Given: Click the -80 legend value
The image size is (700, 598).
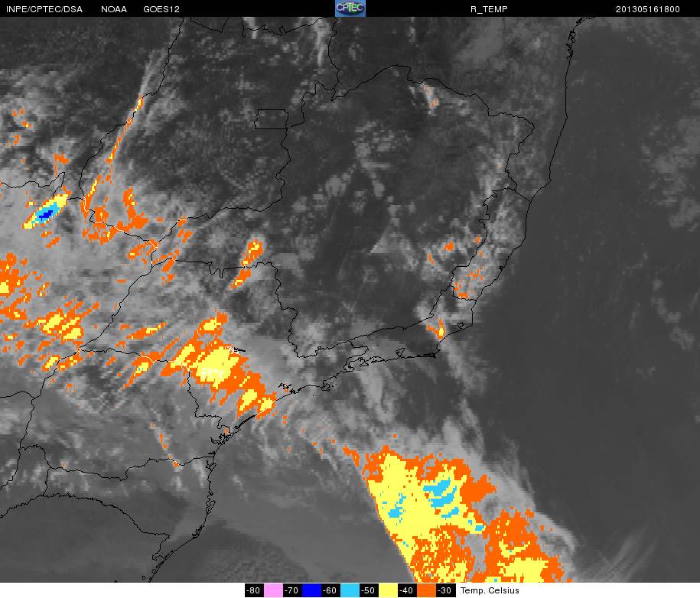Looking at the screenshot, I should (x=254, y=590).
